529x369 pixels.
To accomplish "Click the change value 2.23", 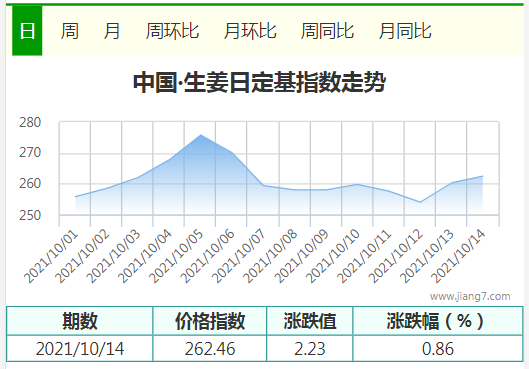I will (x=310, y=348).
